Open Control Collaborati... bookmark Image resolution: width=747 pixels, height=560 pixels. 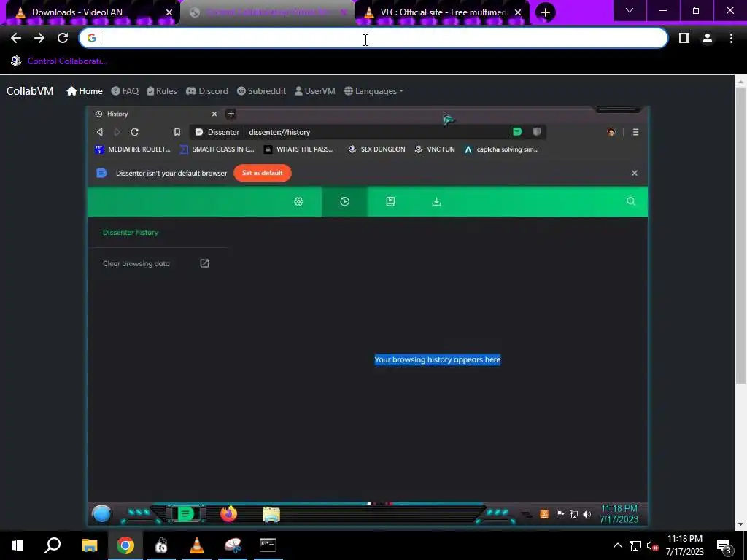point(60,61)
